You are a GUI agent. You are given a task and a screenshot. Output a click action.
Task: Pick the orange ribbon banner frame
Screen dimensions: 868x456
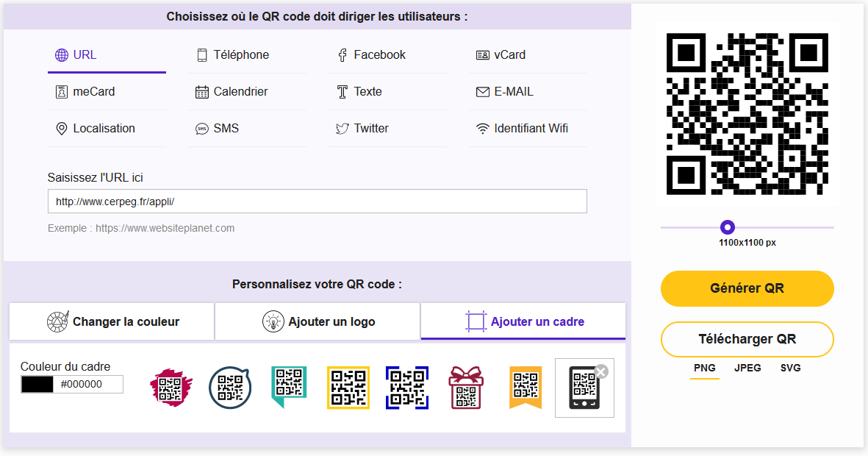(526, 388)
